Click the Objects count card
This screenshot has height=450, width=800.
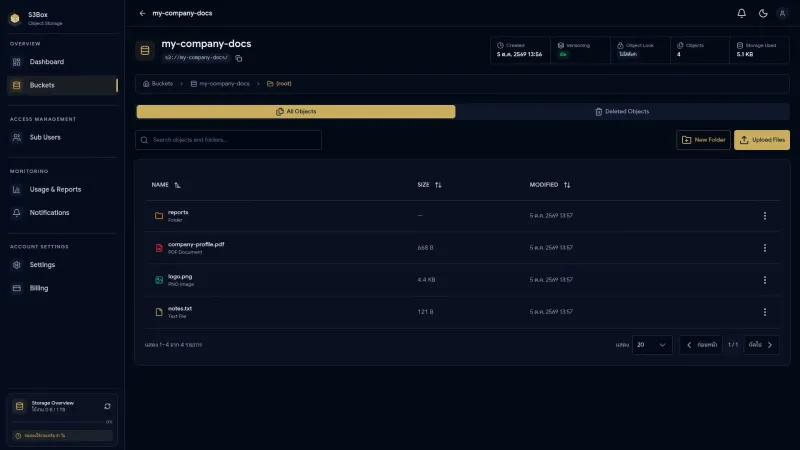coord(699,50)
